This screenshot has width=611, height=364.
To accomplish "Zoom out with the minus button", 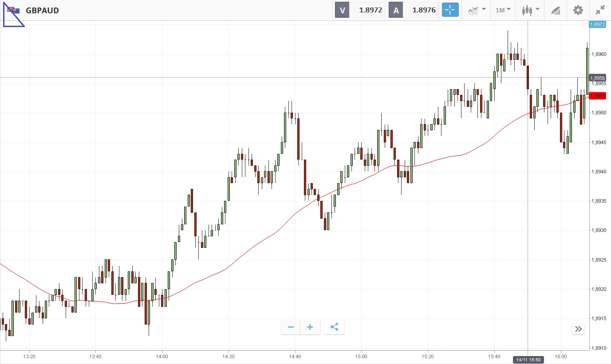I will [x=291, y=328].
